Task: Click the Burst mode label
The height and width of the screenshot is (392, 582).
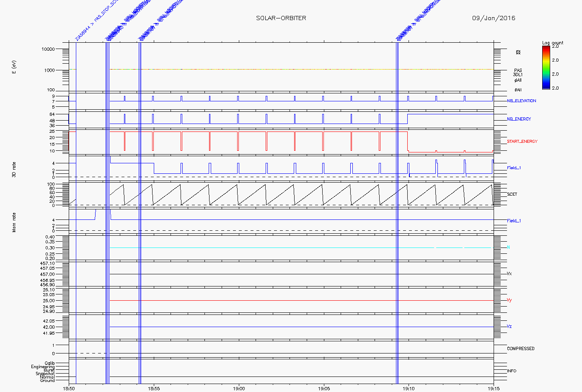Action: point(49,370)
